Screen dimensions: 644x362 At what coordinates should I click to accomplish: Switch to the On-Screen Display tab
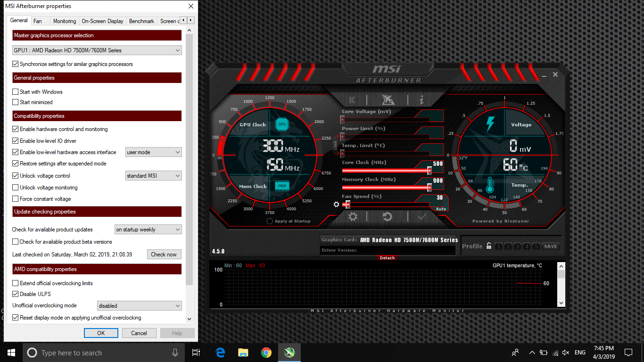[102, 21]
